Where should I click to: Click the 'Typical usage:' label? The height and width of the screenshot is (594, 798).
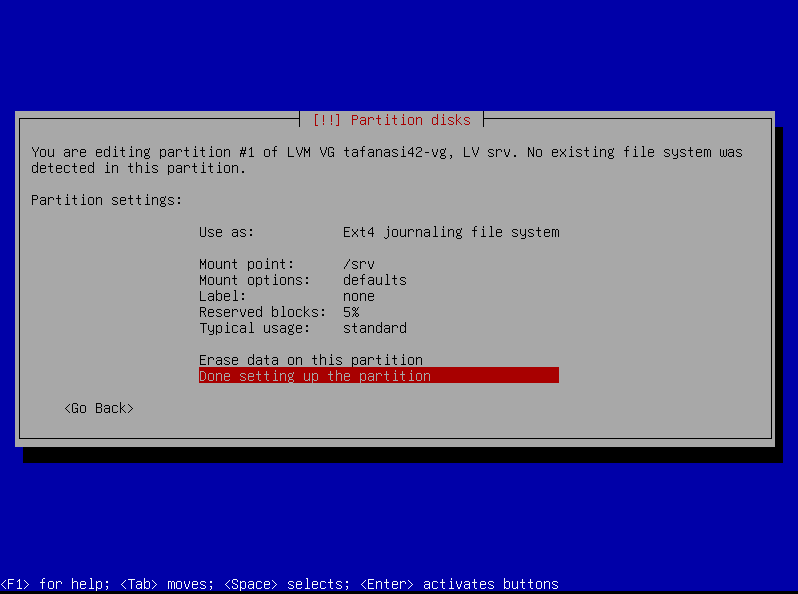[x=254, y=328]
